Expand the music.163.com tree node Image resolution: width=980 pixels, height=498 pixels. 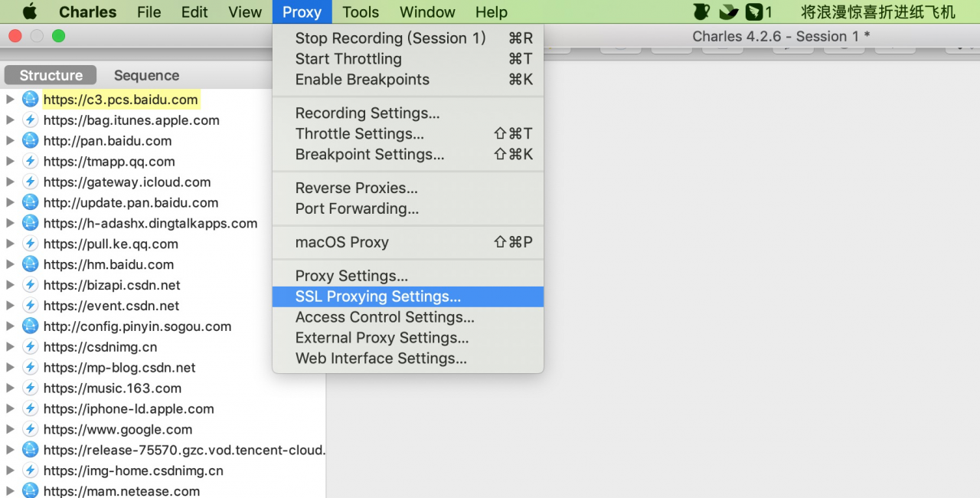(x=10, y=388)
